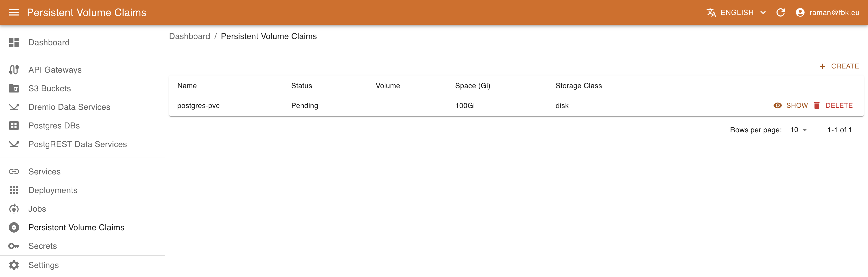Click the Secrets key icon
The image size is (868, 277).
[14, 246]
